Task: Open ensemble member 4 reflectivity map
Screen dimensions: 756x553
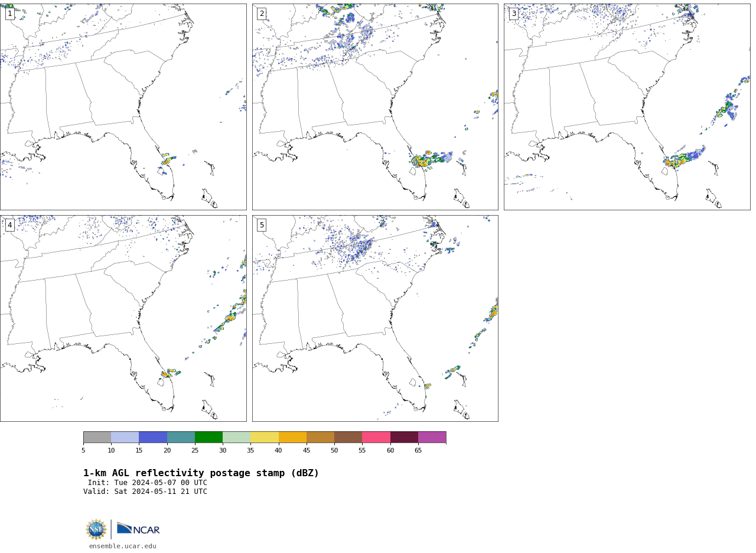Action: coord(123,318)
